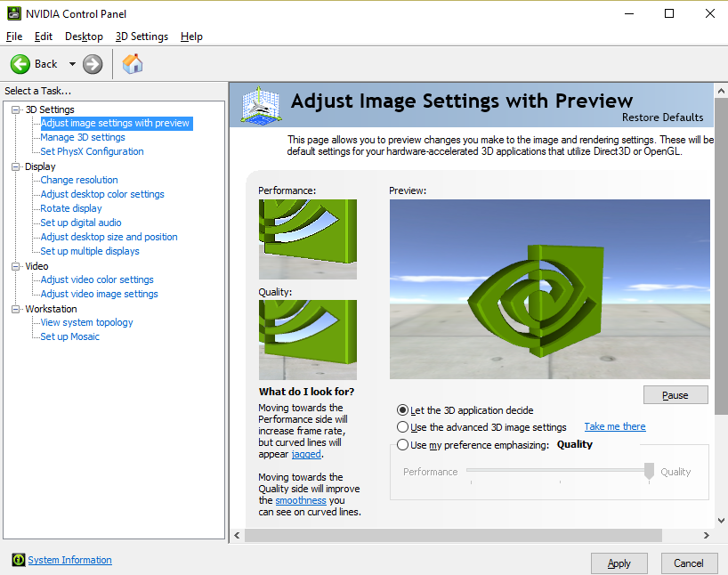Open Set up multiple displays
The image size is (728, 575).
pyautogui.click(x=90, y=251)
